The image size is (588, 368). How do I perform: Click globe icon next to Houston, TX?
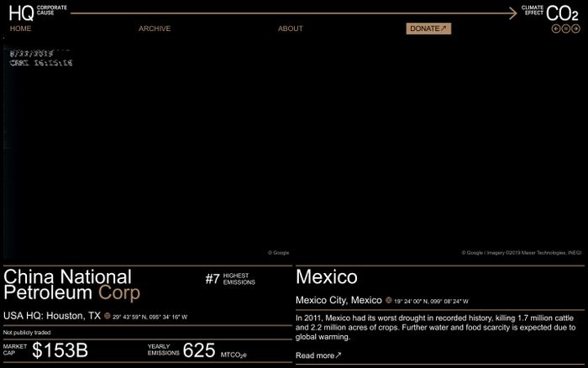(x=108, y=316)
